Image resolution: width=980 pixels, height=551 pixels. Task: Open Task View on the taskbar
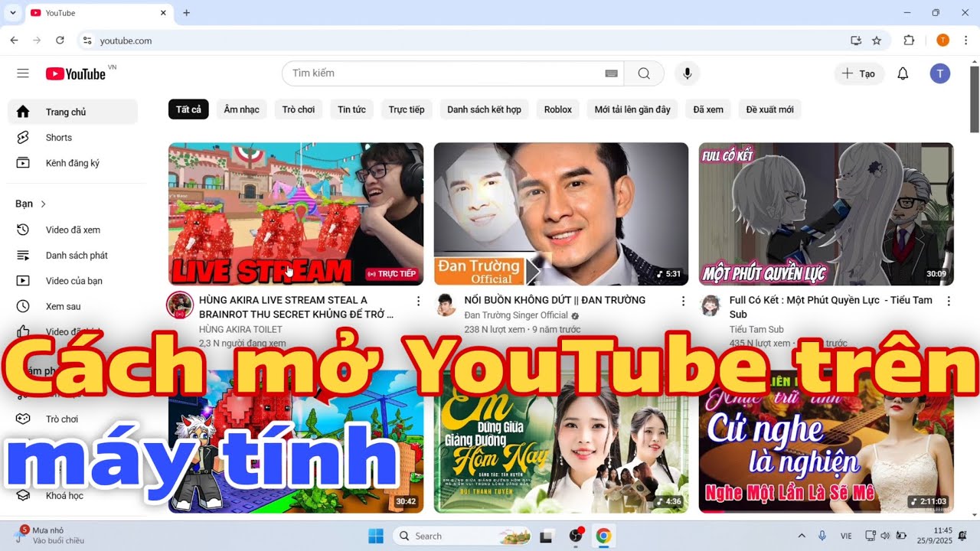547,536
